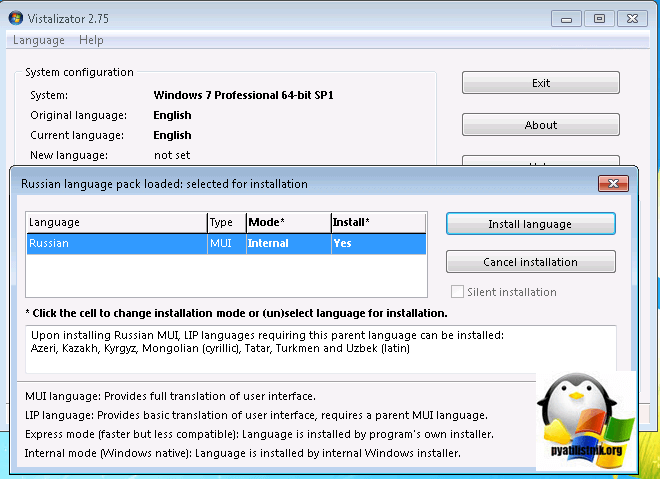
Task: Minimize the Vistalizator window
Action: coord(567,19)
